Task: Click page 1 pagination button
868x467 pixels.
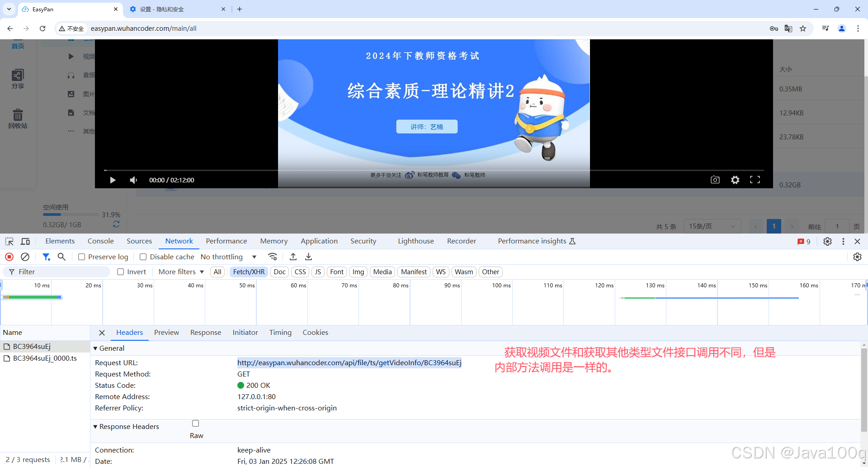Action: coord(774,226)
